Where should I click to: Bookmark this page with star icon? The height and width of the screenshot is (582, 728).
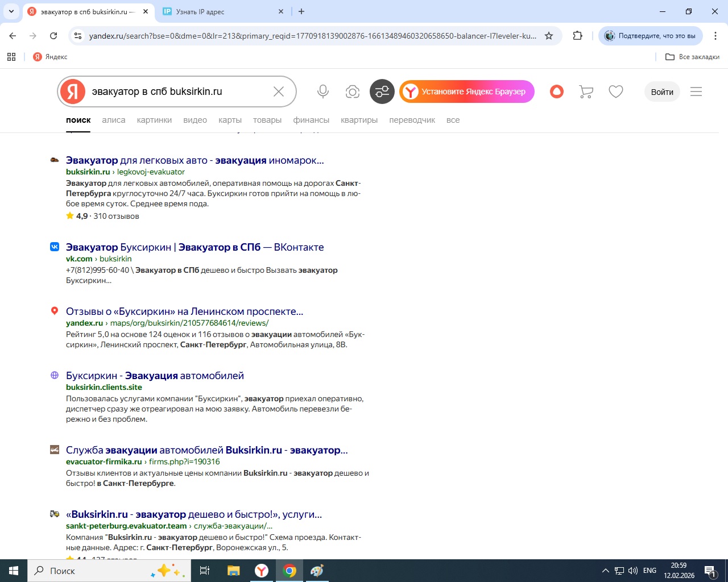coord(549,36)
